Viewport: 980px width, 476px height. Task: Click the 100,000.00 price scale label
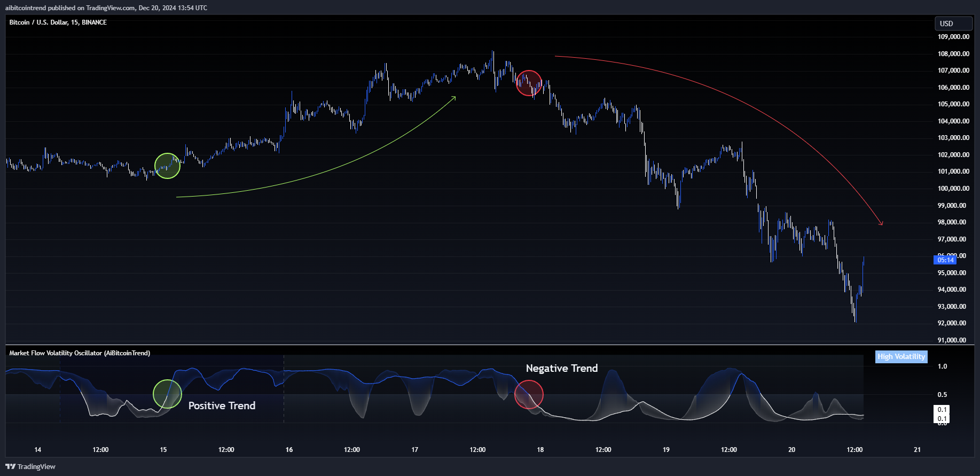953,189
